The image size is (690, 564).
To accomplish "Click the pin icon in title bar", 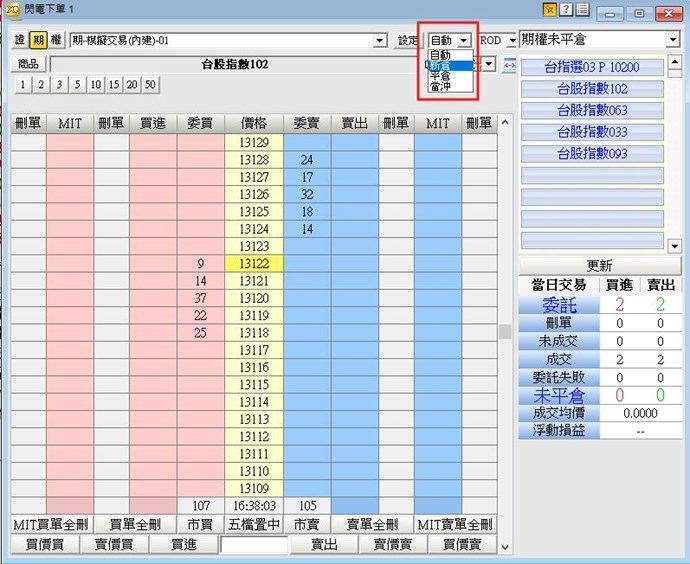I will [x=549, y=10].
